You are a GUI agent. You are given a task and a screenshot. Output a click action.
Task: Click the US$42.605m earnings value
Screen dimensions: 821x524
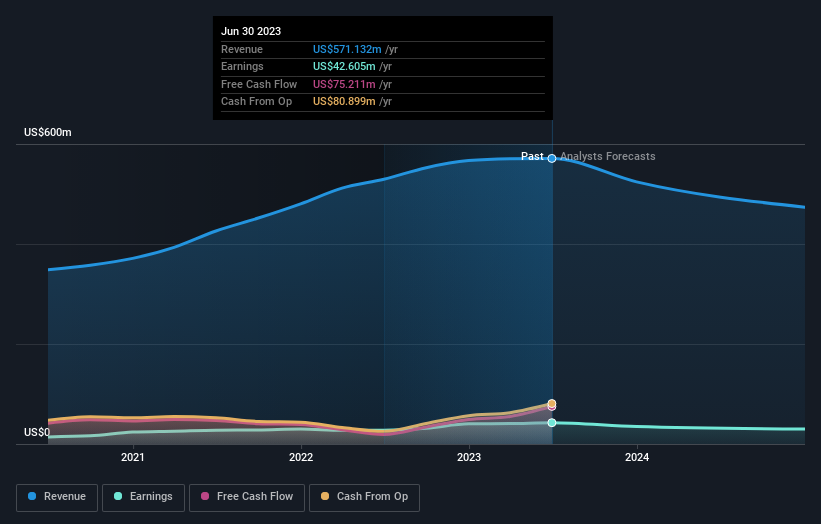[x=344, y=66]
